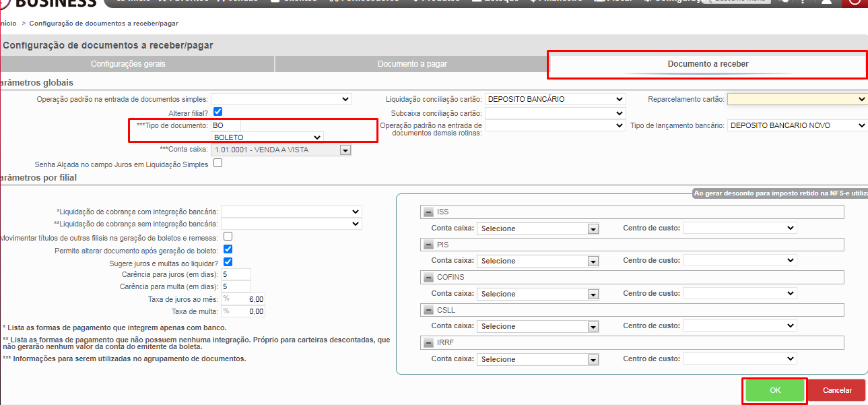The width and height of the screenshot is (868, 405).
Task: Click the Taxa de juros ao mês field
Action: click(x=243, y=299)
